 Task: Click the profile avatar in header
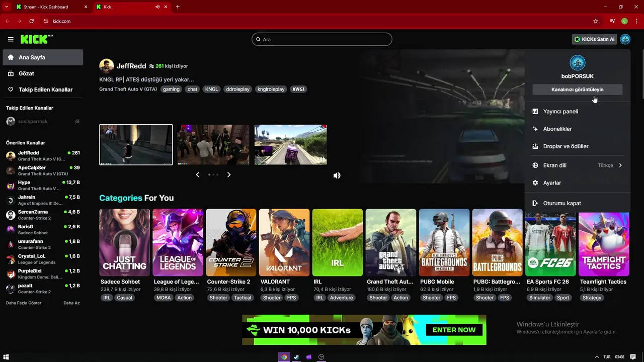click(x=625, y=39)
